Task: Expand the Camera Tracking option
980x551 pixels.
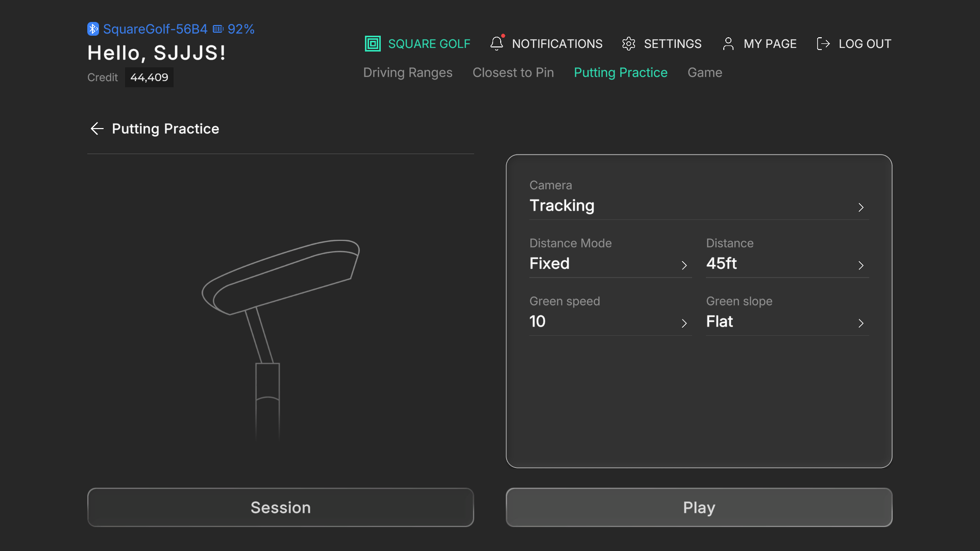Action: pyautogui.click(x=699, y=196)
